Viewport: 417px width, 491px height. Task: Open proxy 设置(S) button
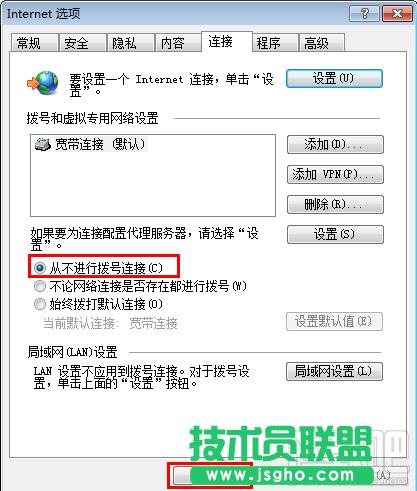(335, 234)
